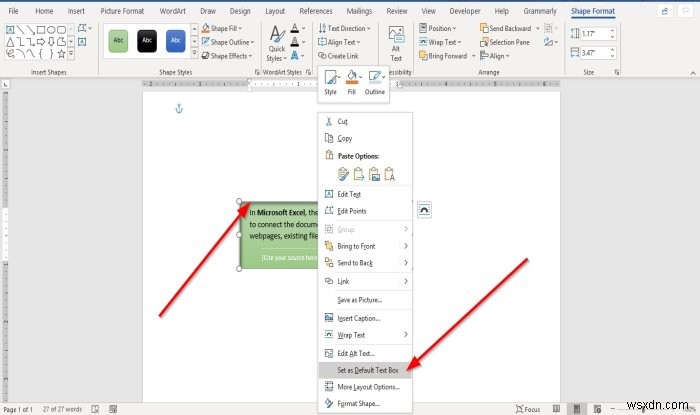The height and width of the screenshot is (415, 700).
Task: Click the Selection Pane button
Action: click(x=504, y=42)
